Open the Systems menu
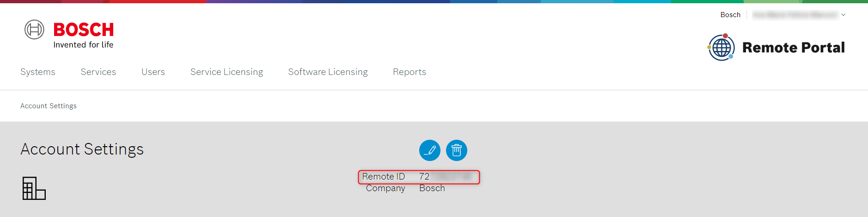 (38, 72)
